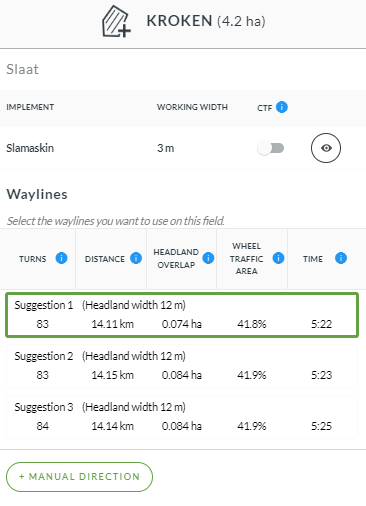Select Suggestion 2 waylines row

(x=182, y=366)
